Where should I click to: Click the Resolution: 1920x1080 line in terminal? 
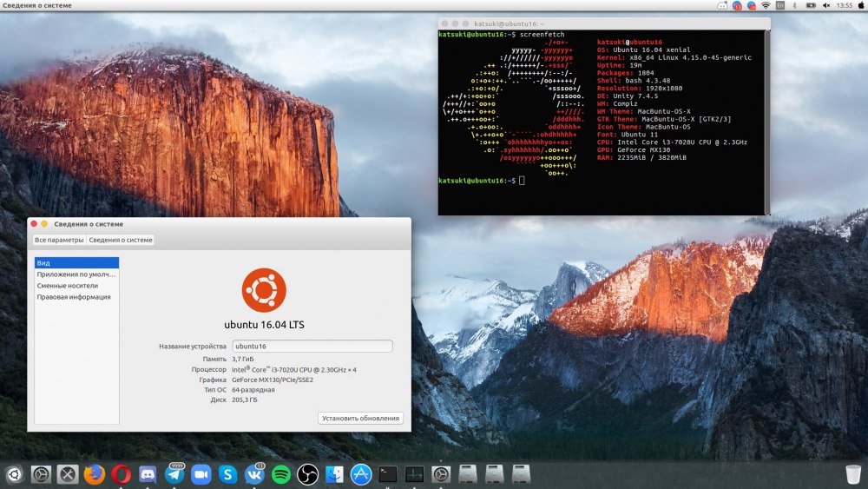coord(640,88)
